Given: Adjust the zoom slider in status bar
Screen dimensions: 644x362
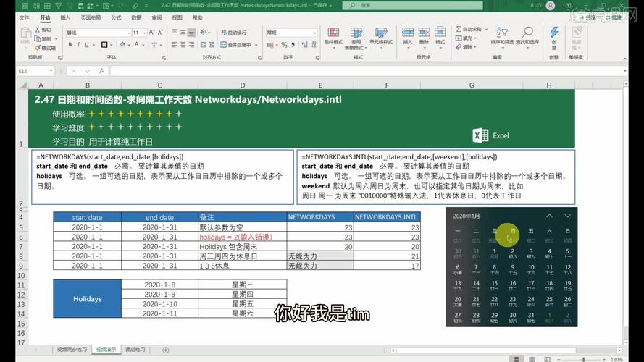Looking at the screenshot, I should 583,360.
